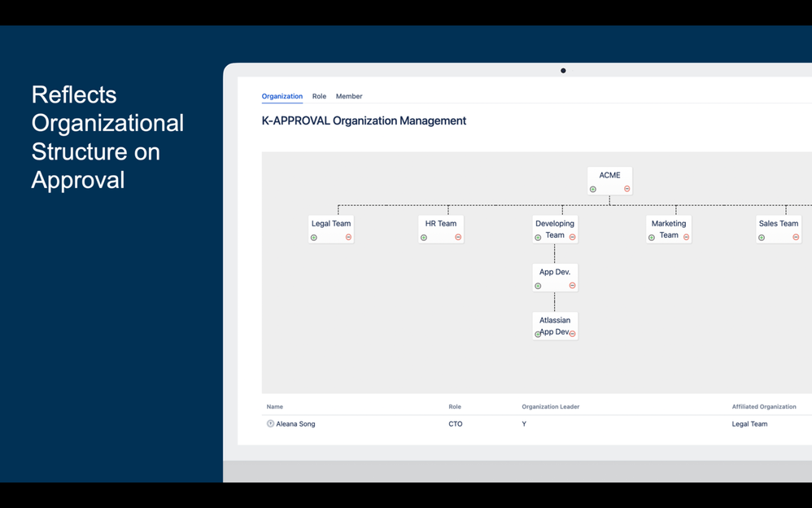Click the avatar icon beside Aleana Song
This screenshot has width=812, height=508.
270,423
